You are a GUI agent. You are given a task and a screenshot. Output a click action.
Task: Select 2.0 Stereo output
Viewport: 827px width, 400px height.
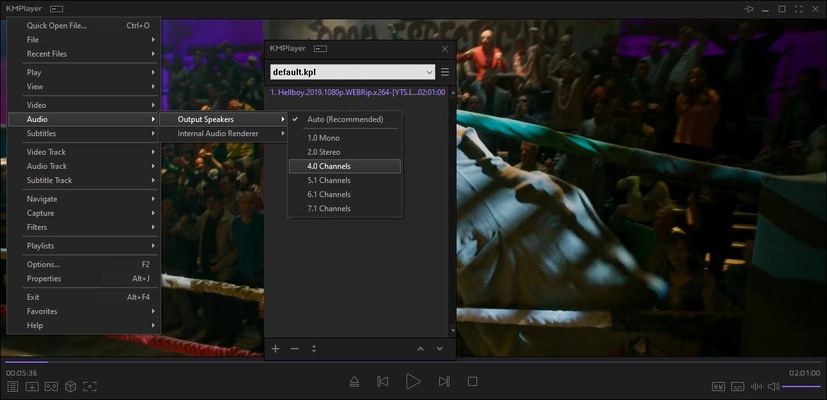(x=345, y=152)
